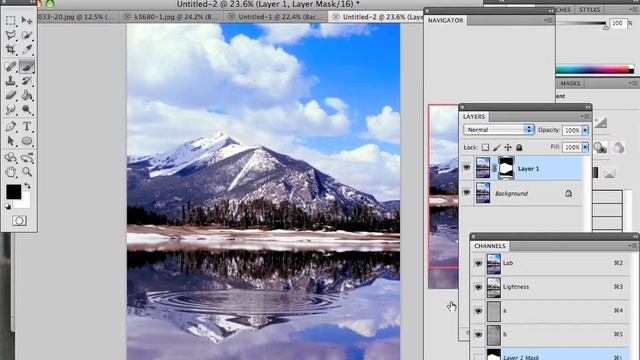
Task: Swap foreground and background colors
Action: [x=27, y=186]
